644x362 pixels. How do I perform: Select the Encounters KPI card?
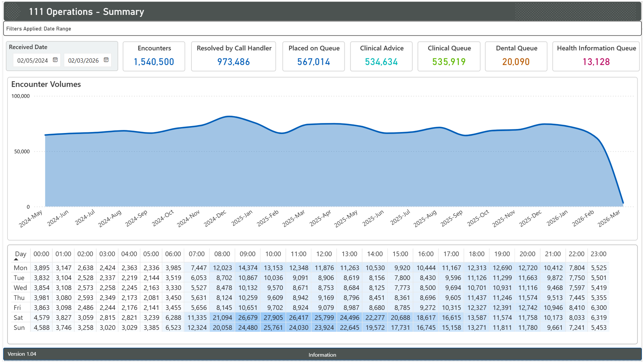coord(154,56)
